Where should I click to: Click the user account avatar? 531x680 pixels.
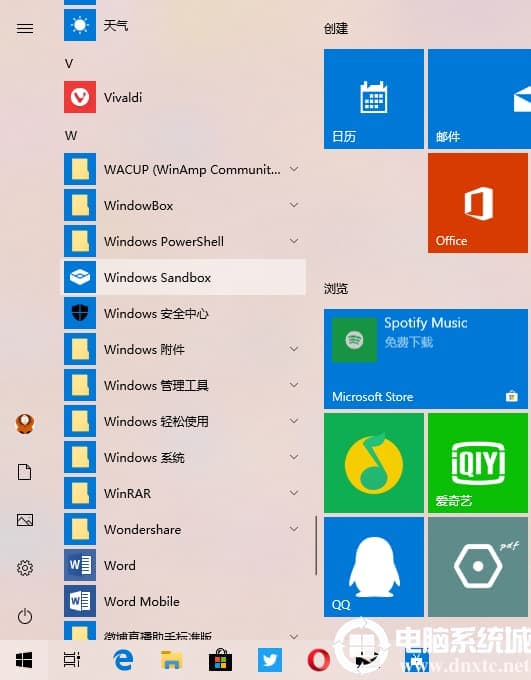pos(25,424)
